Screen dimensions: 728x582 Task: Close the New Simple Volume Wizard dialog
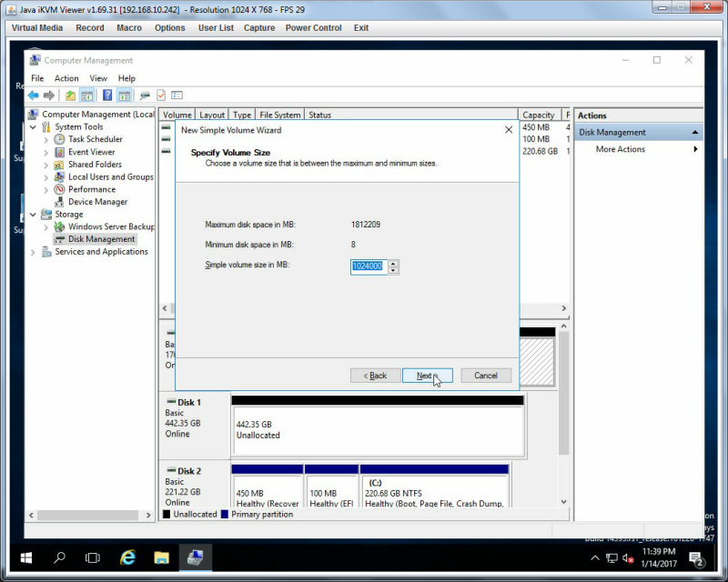[509, 130]
